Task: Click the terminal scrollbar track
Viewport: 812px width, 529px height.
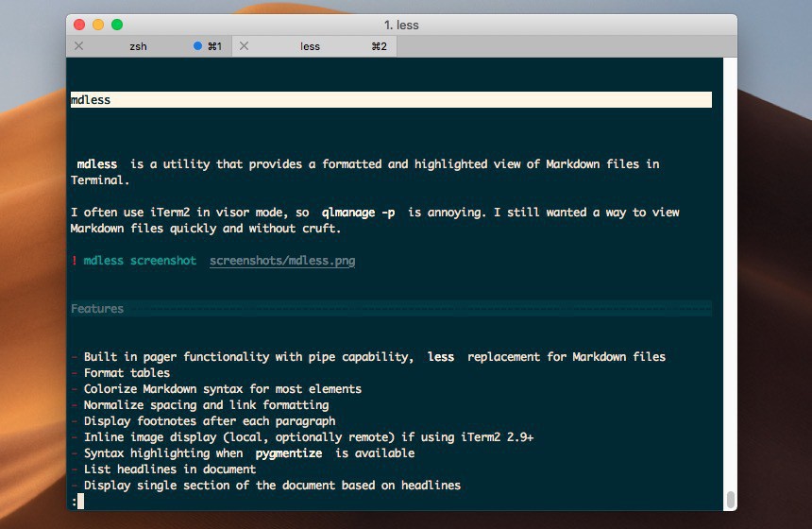Action: pos(730,283)
